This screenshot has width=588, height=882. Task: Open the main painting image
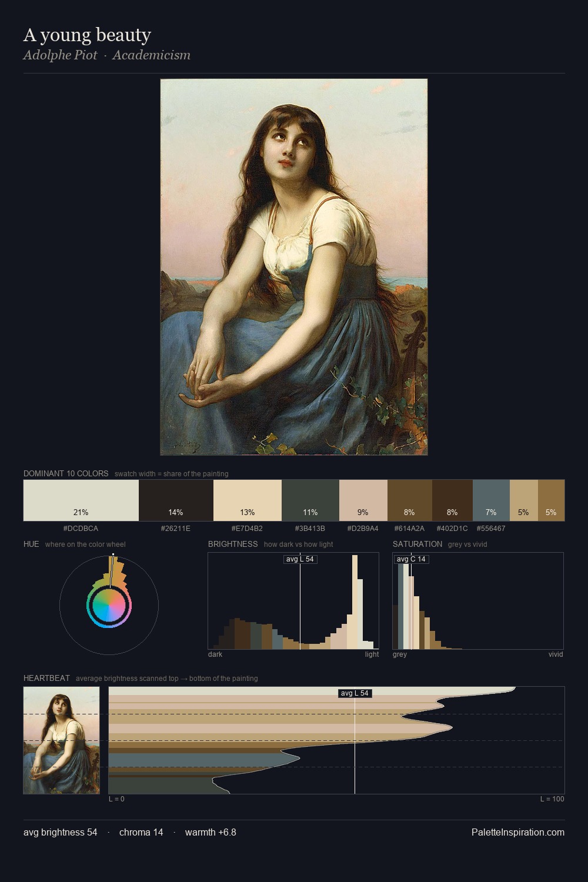[x=294, y=267]
